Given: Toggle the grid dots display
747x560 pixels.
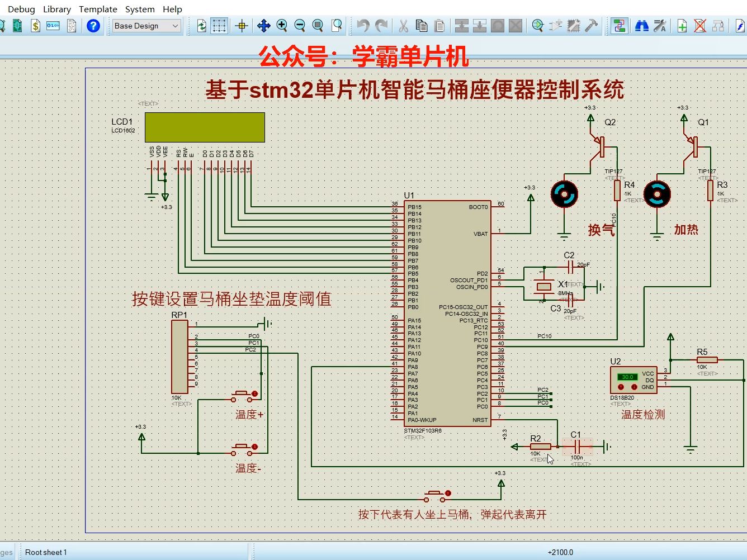Looking at the screenshot, I should tap(219, 26).
